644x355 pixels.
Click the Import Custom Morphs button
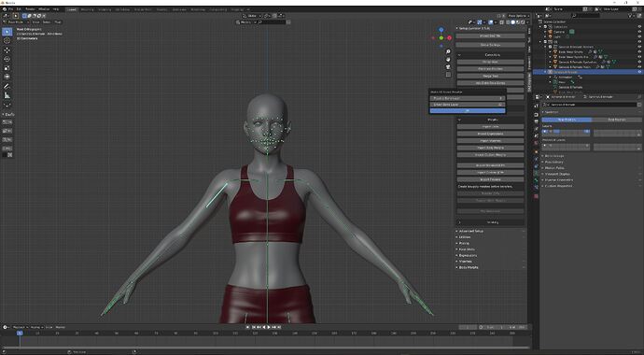[x=490, y=155]
